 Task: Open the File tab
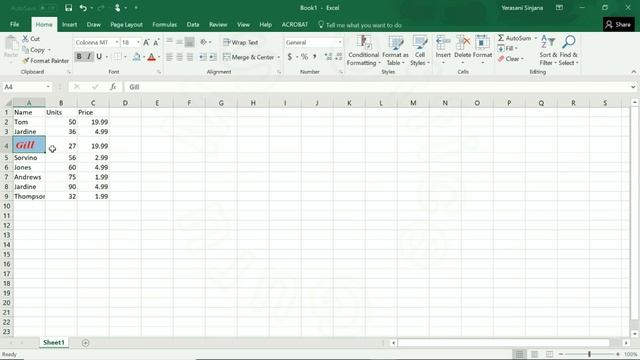tap(14, 24)
